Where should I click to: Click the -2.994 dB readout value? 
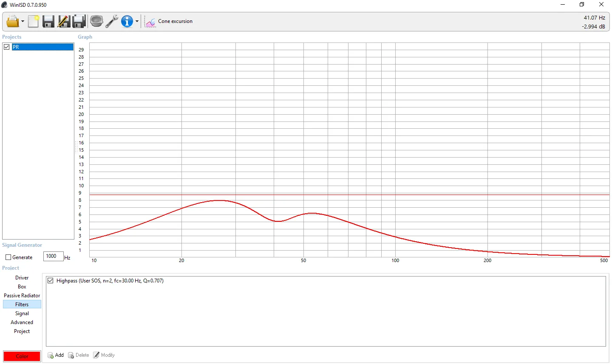pos(593,26)
